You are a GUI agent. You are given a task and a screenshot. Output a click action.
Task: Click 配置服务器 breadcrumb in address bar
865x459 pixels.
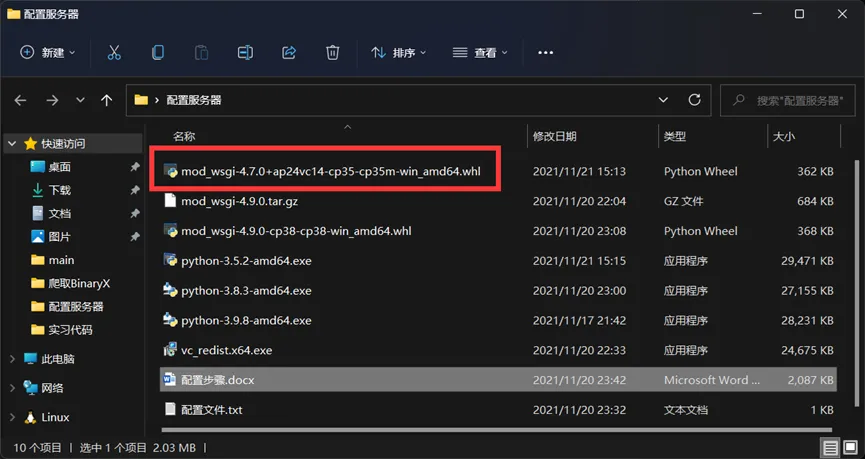pyautogui.click(x=194, y=100)
